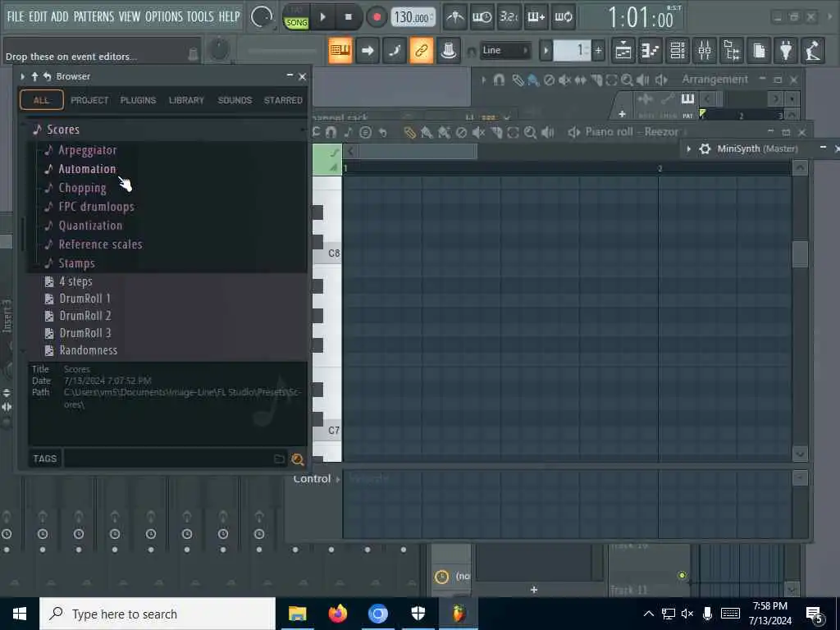Click the plugin picker plug icon
The width and height of the screenshot is (840, 630).
pyautogui.click(x=786, y=50)
